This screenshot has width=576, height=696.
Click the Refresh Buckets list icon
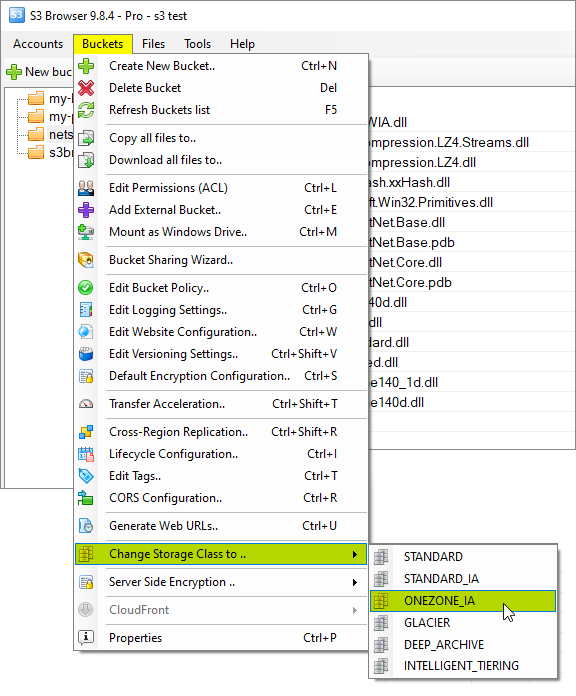[x=86, y=110]
